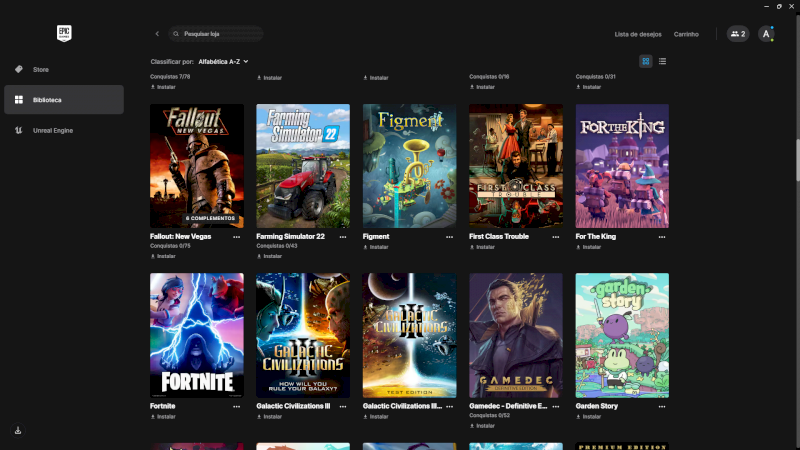The height and width of the screenshot is (450, 800).
Task: Open more options for For The King
Action: pyautogui.click(x=662, y=237)
